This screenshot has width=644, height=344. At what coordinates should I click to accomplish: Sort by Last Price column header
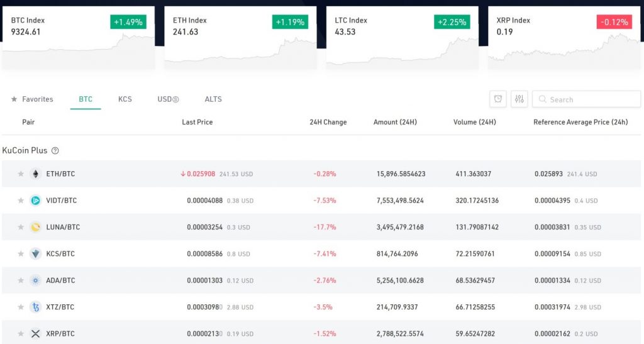pos(197,122)
